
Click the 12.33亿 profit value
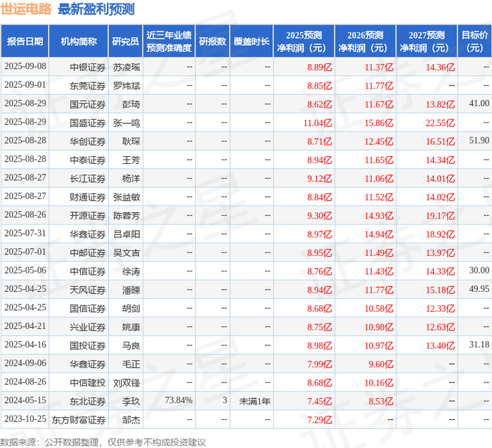[x=440, y=308]
